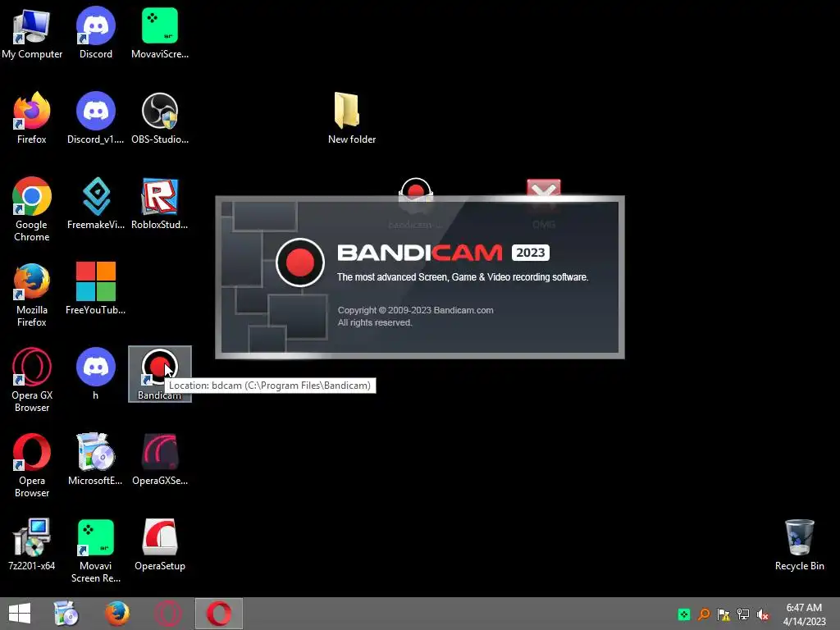The image size is (840, 630).
Task: Open the Action Center flag icon
Action: [x=724, y=614]
